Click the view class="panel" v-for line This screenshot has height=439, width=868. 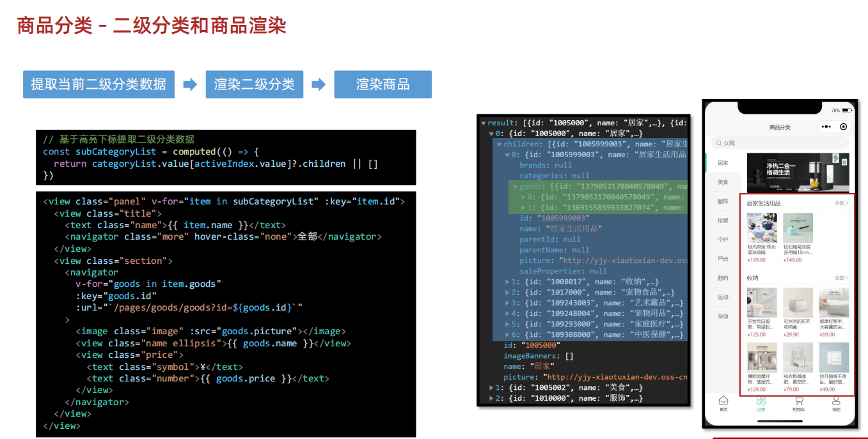tap(224, 201)
